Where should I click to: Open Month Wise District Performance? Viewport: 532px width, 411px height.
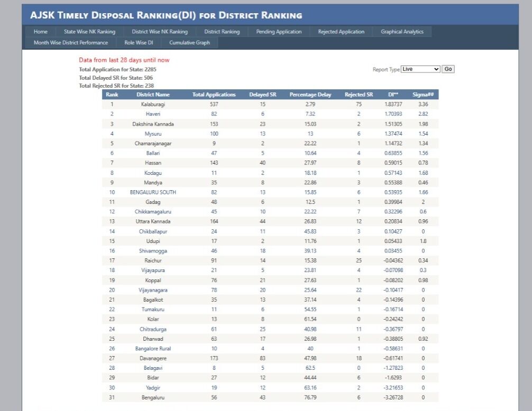tap(71, 43)
